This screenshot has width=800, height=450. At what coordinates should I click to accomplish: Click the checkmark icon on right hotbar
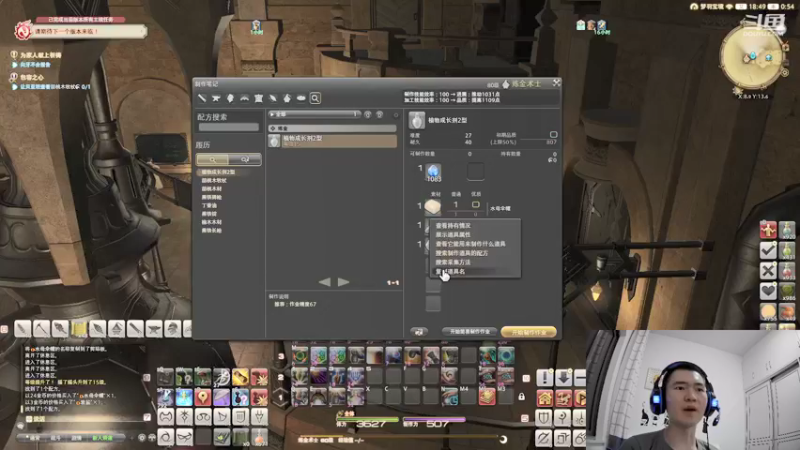click(768, 250)
